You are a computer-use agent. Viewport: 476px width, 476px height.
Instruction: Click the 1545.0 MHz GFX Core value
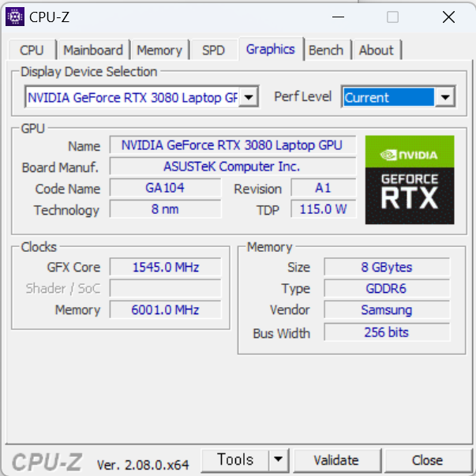click(x=165, y=267)
